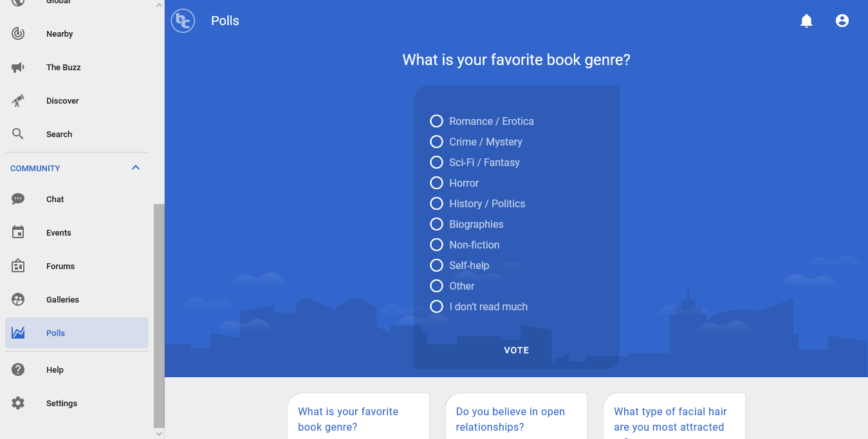Open Nearby radar icon in sidebar

pos(18,33)
